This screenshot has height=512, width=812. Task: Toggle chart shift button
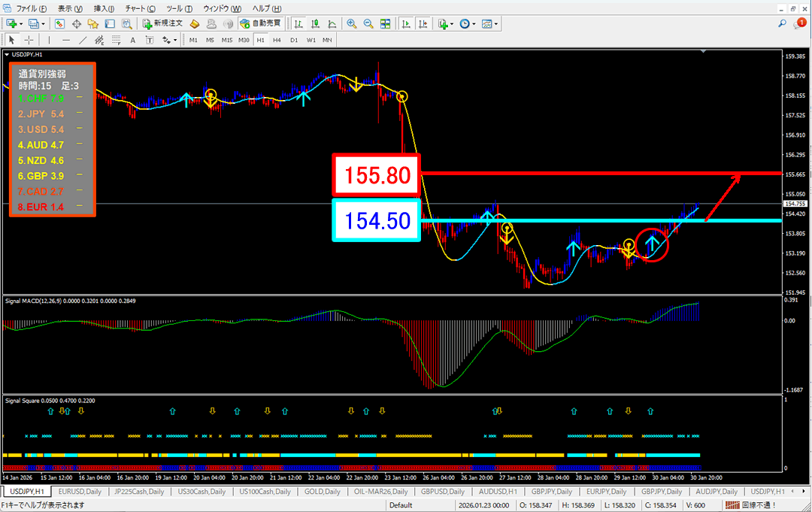(x=423, y=24)
